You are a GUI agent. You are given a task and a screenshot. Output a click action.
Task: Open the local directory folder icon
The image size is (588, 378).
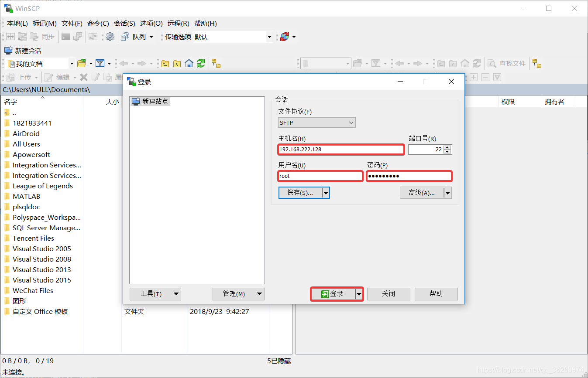[81, 64]
